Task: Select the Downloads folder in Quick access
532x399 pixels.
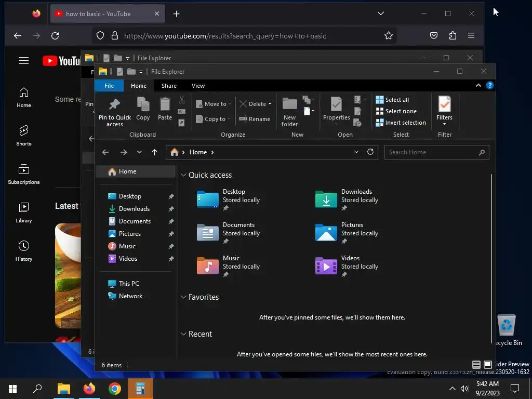Action: pyautogui.click(x=348, y=199)
